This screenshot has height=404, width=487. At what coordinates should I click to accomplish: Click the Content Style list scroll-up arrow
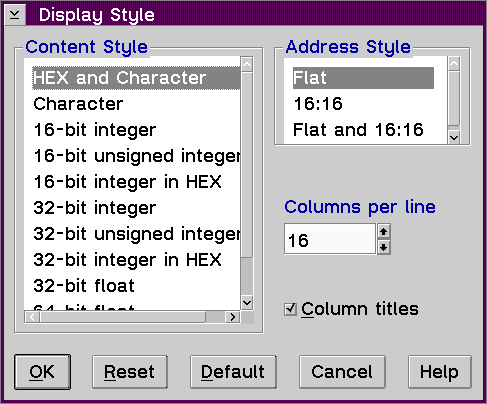[247, 64]
